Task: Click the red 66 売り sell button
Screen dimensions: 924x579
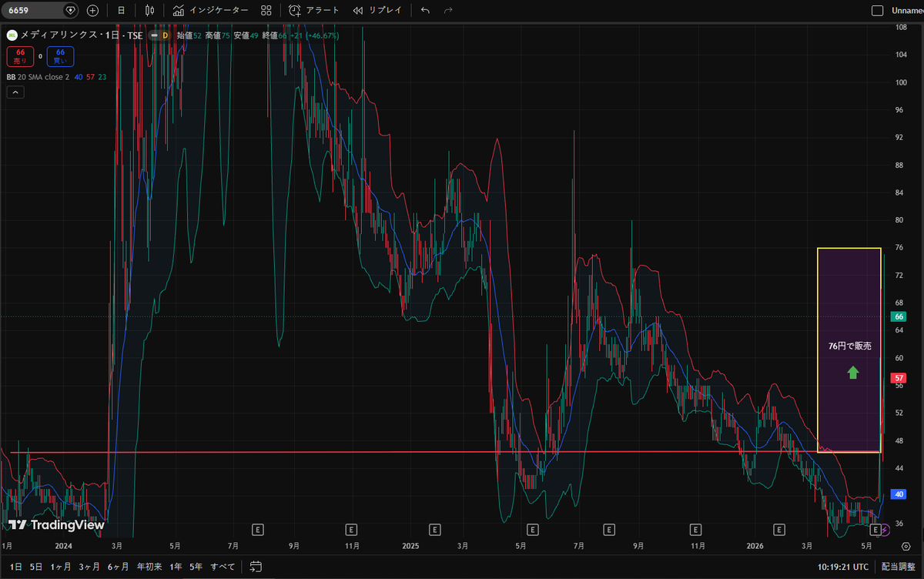Action: click(20, 55)
